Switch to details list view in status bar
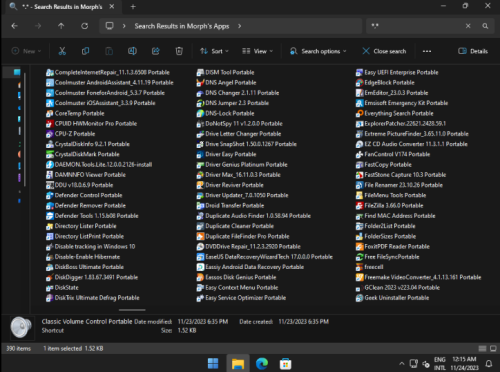The image size is (500, 372). tap(482, 349)
